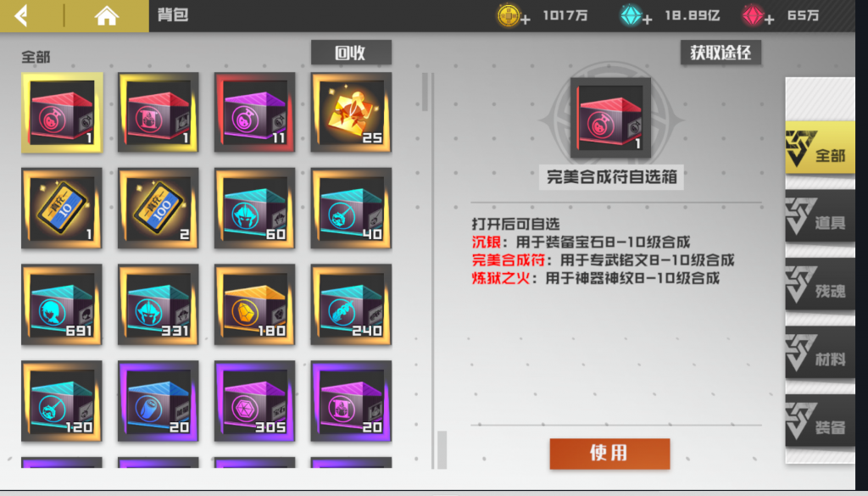
Task: Open the 装备 category tab
Action: (820, 421)
